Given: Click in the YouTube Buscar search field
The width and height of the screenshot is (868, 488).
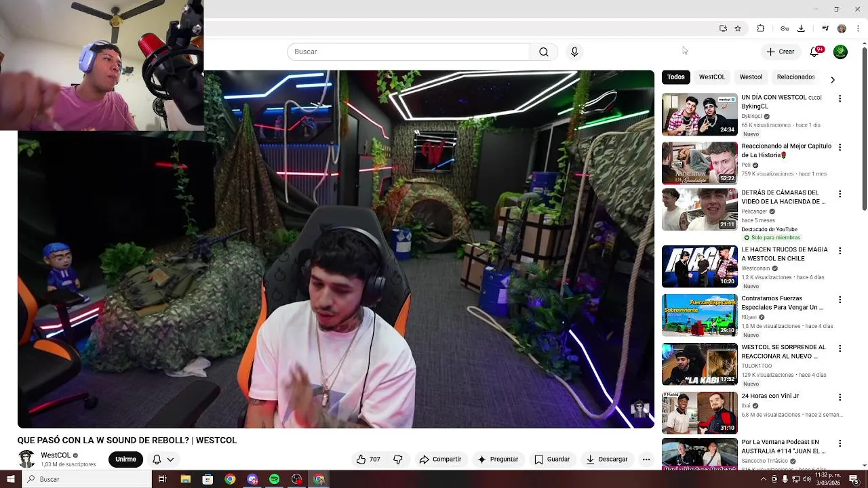Looking at the screenshot, I should 408,52.
